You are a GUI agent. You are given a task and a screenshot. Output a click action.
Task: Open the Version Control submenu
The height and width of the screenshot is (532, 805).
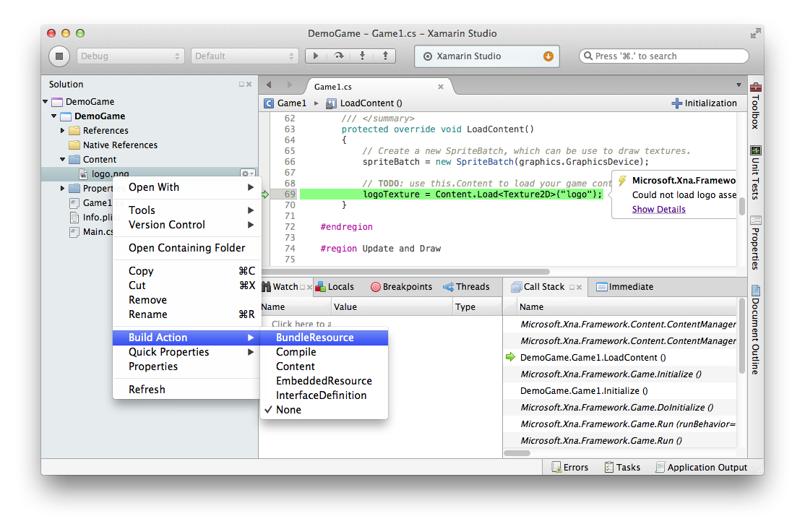pyautogui.click(x=187, y=225)
